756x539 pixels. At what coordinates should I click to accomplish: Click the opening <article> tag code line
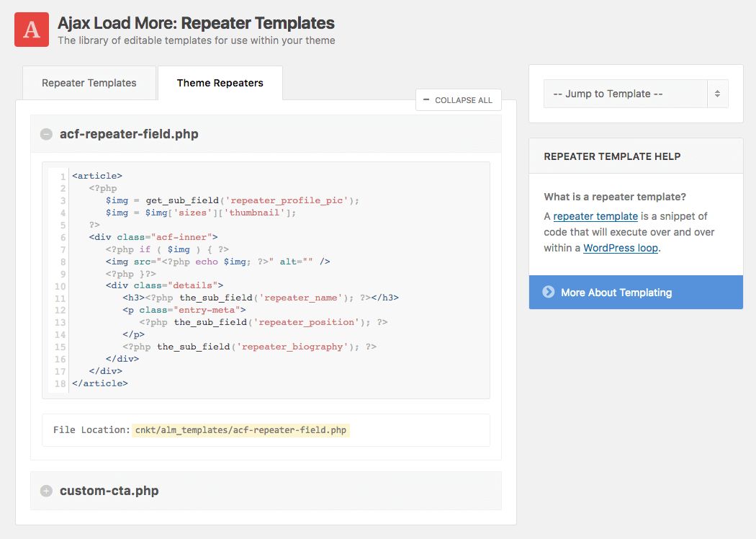[97, 176]
